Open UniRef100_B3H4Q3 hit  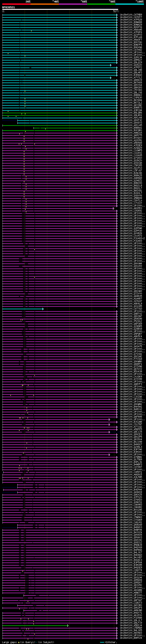tap(131, 75)
